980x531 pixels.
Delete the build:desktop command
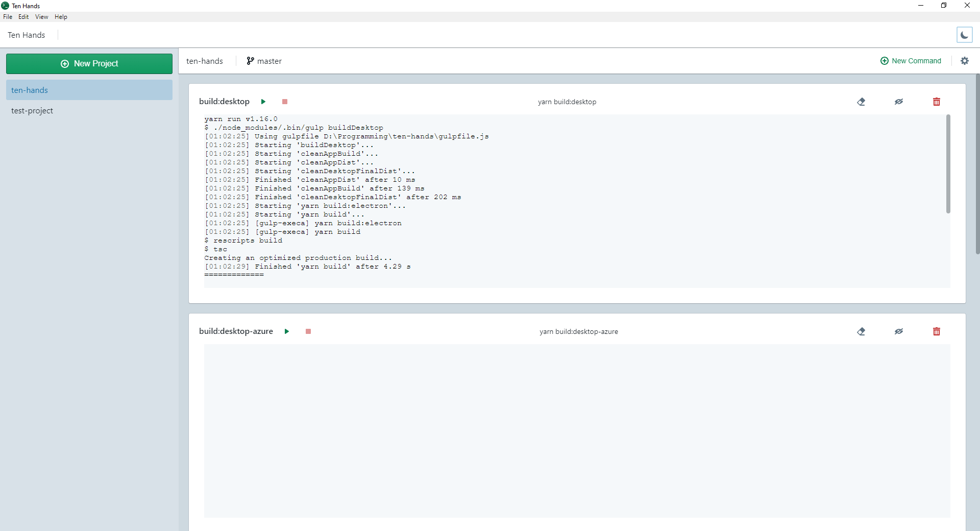pos(937,102)
